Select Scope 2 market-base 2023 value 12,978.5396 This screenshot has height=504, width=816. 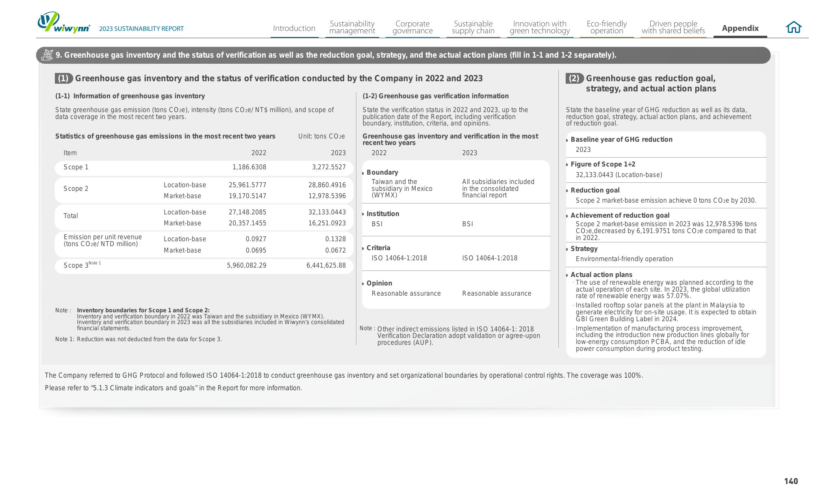tap(327, 196)
